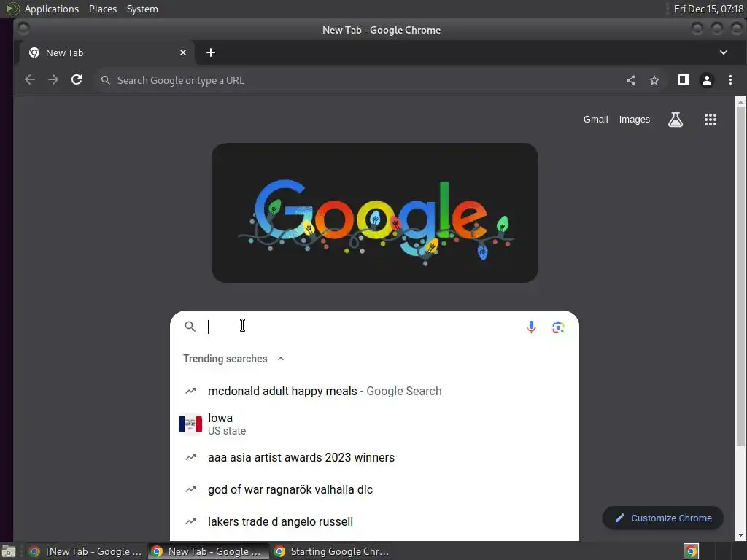747x560 pixels.
Task: Click the magnifier icon in the Google search box
Action: pos(190,327)
